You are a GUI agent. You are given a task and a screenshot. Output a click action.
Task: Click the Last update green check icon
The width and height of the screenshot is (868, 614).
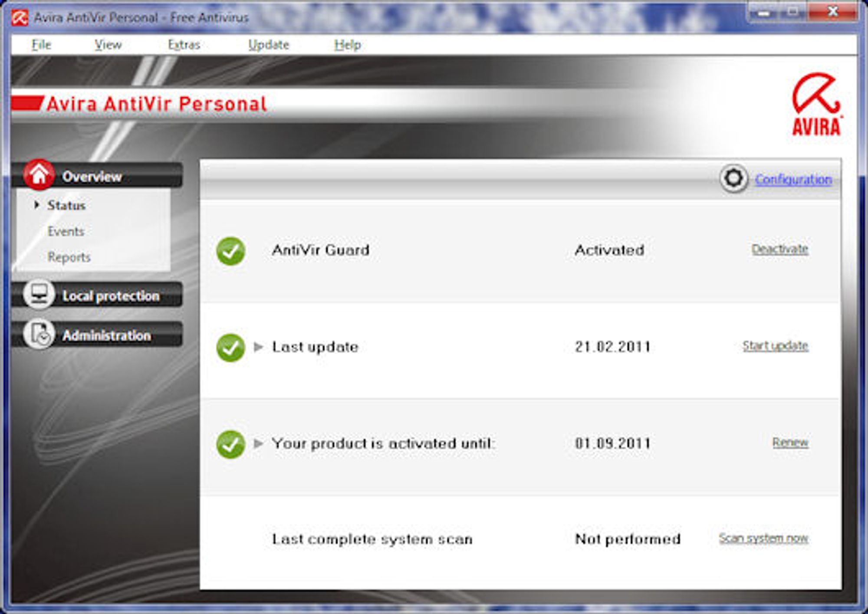(x=230, y=348)
